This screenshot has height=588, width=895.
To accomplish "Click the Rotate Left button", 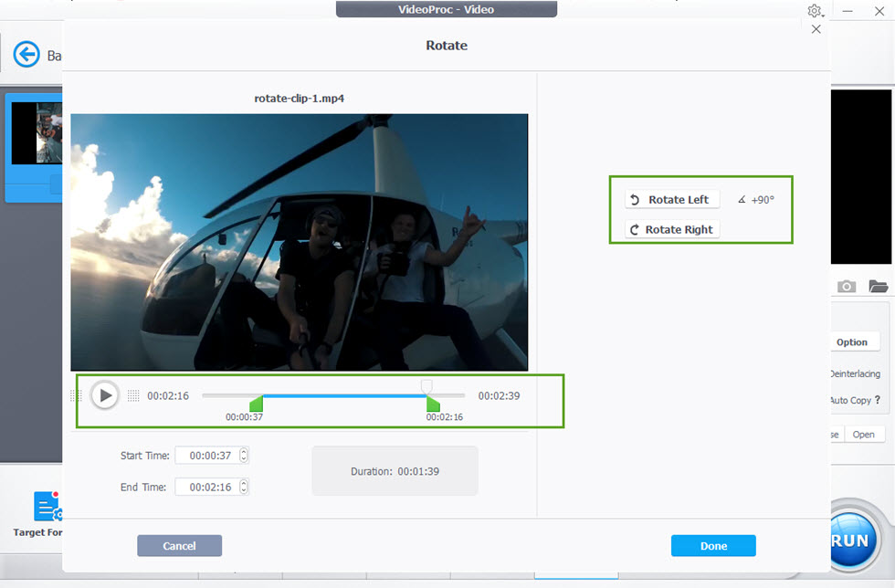I will coord(672,199).
